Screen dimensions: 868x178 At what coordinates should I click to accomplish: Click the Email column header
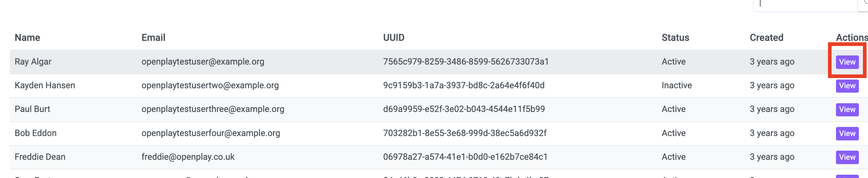click(153, 38)
